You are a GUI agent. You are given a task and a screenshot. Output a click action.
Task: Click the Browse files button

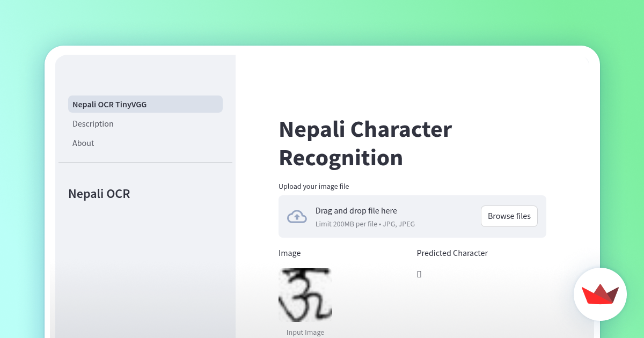click(x=509, y=216)
